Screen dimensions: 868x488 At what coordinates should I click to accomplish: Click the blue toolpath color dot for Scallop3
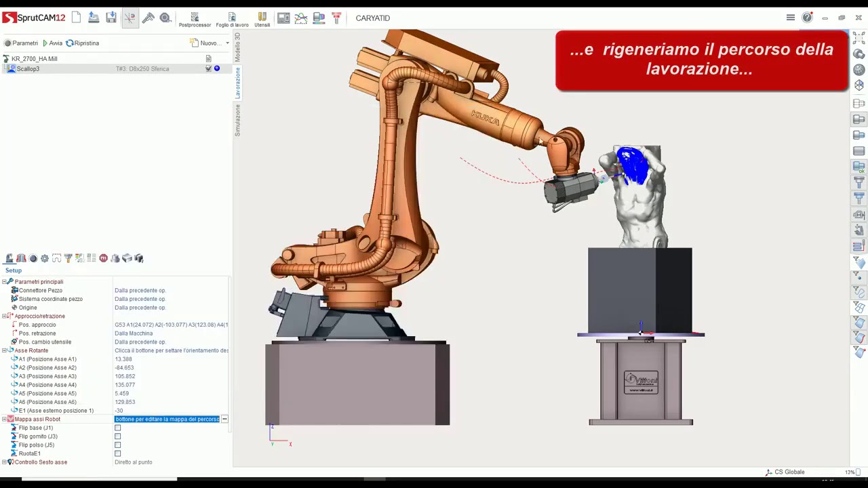coord(217,68)
